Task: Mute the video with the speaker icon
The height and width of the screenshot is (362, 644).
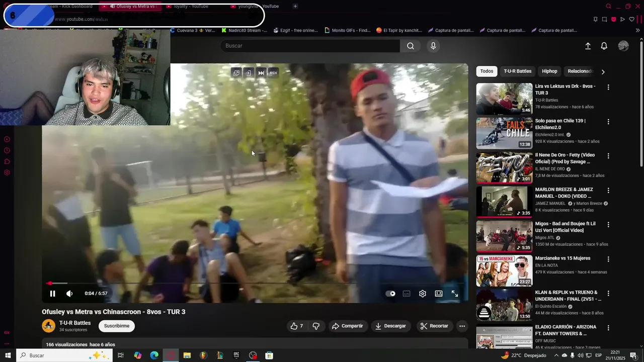Action: click(69, 294)
